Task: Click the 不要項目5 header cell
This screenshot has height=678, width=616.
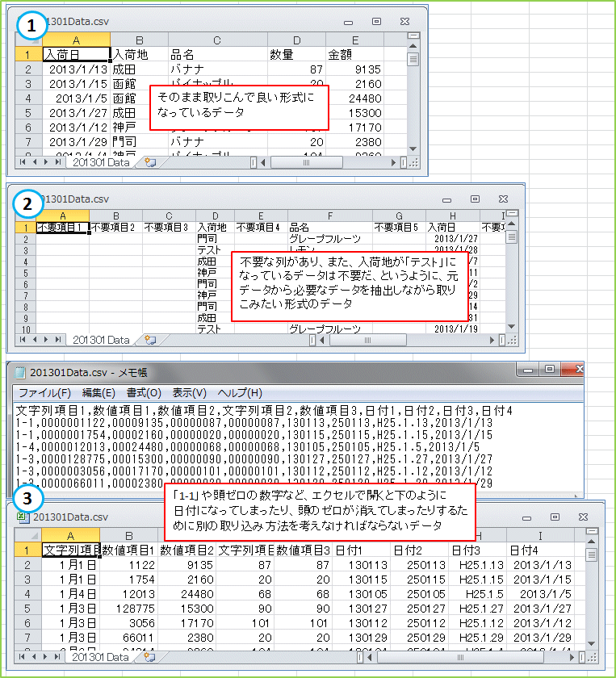Action: 399,227
